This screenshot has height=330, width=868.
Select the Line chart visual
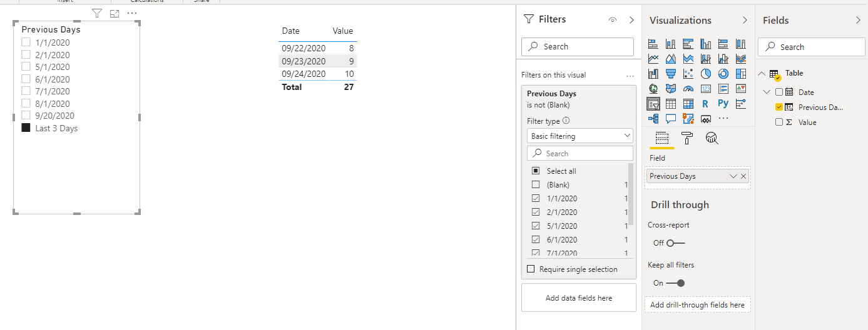(653, 59)
